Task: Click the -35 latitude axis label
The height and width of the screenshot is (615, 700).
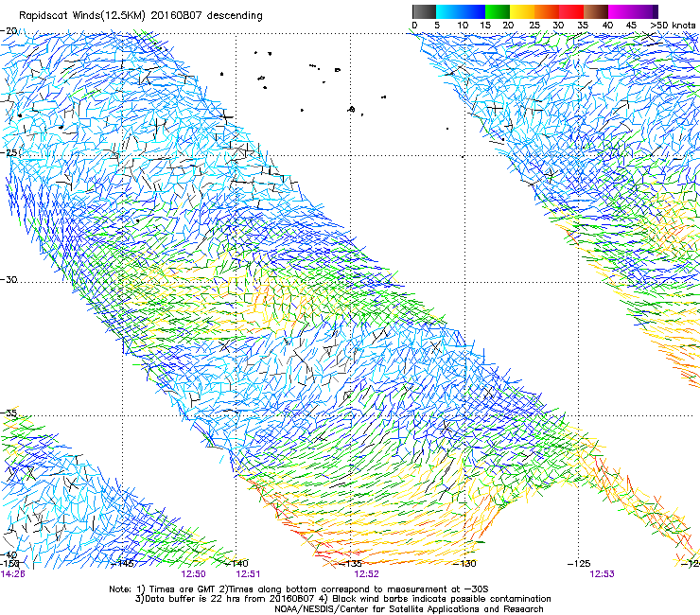Action: click(9, 413)
